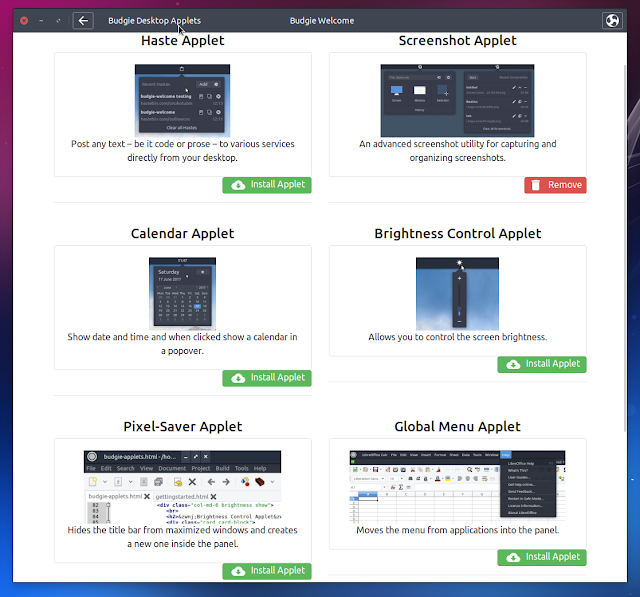This screenshot has width=640, height=597.
Task: Click cloud download icon on Brightness Install button
Action: pos(513,364)
